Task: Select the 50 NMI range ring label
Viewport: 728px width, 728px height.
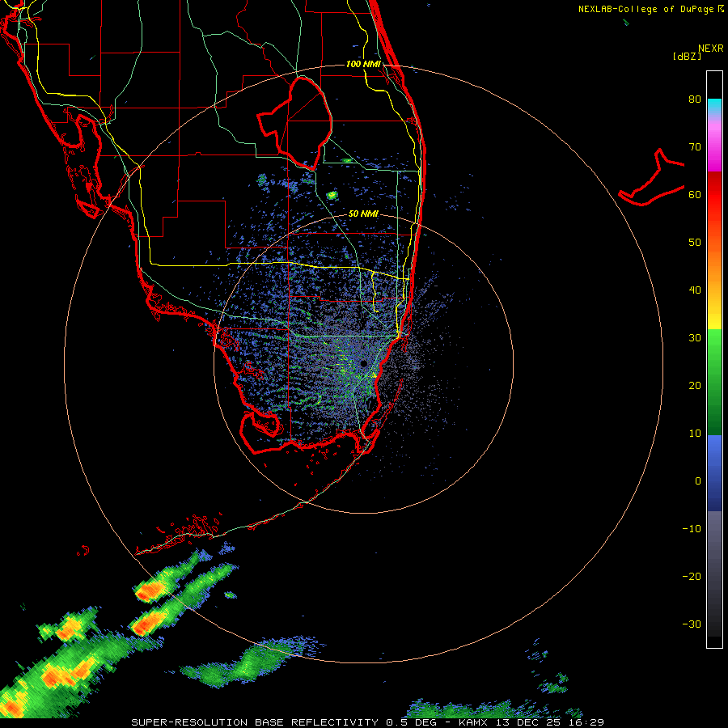Action: [x=363, y=214]
